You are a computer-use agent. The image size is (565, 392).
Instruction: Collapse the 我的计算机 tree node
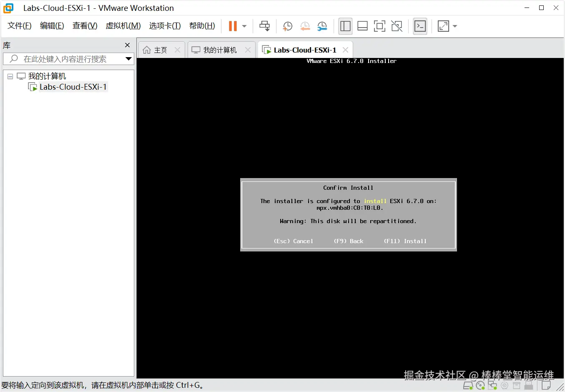[10, 76]
